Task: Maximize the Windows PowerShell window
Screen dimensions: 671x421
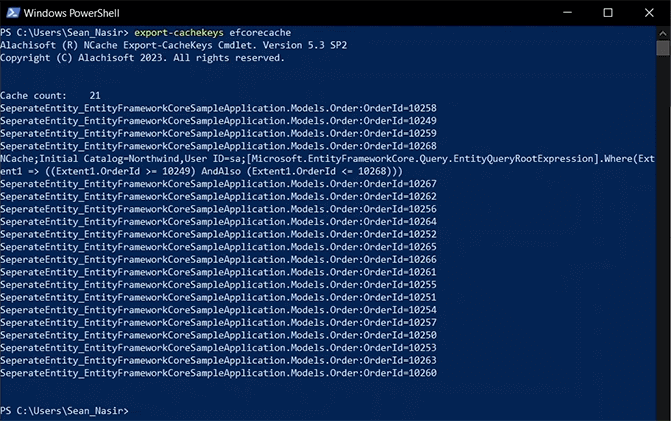Action: [x=608, y=13]
